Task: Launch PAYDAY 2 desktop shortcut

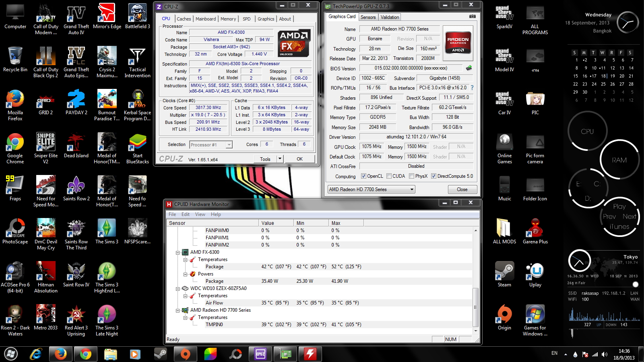Action: (x=76, y=103)
